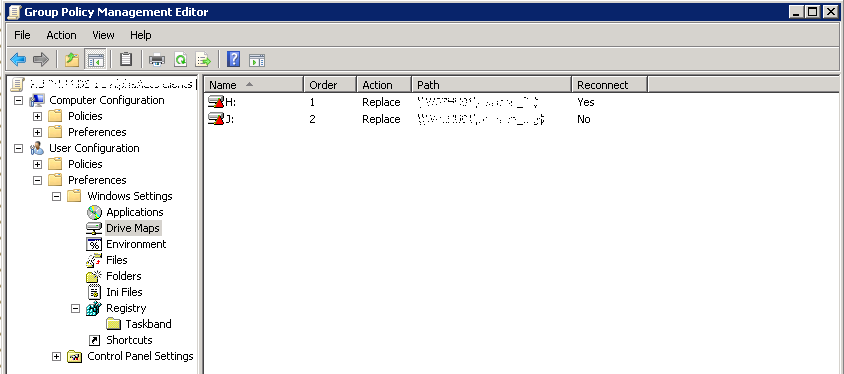Click the Back arrow toolbar icon
Viewport: 844px width, 374px height.
18,60
